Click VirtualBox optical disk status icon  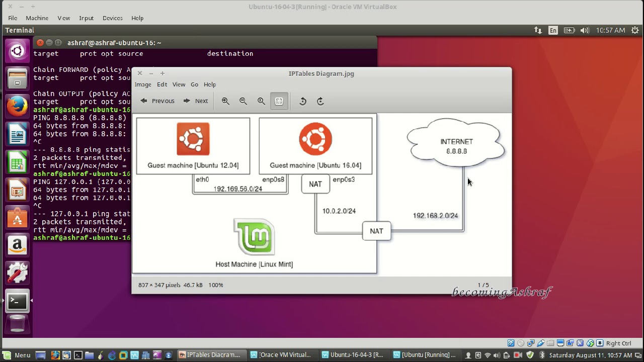[x=521, y=343]
